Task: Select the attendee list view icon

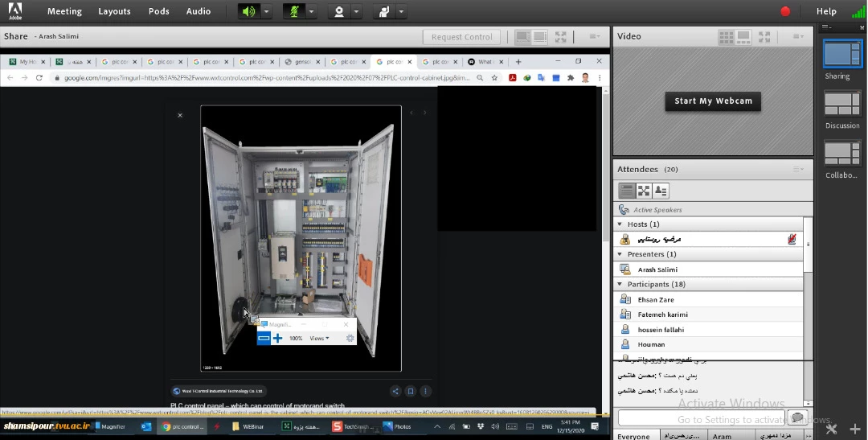Action: point(627,191)
